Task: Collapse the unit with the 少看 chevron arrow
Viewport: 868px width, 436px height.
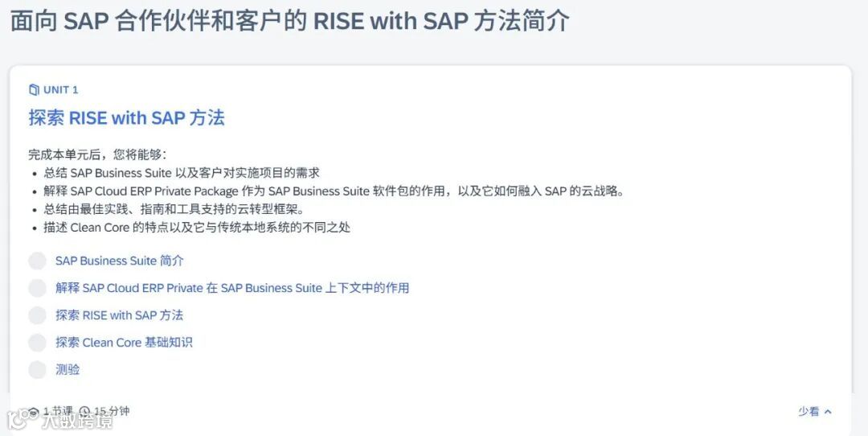Action: [829, 412]
